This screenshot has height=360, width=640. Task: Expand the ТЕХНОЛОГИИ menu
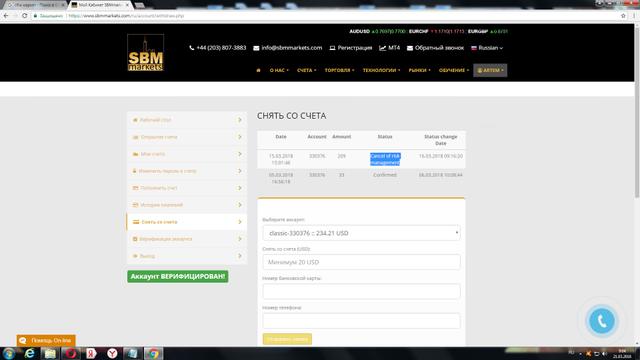[382, 70]
